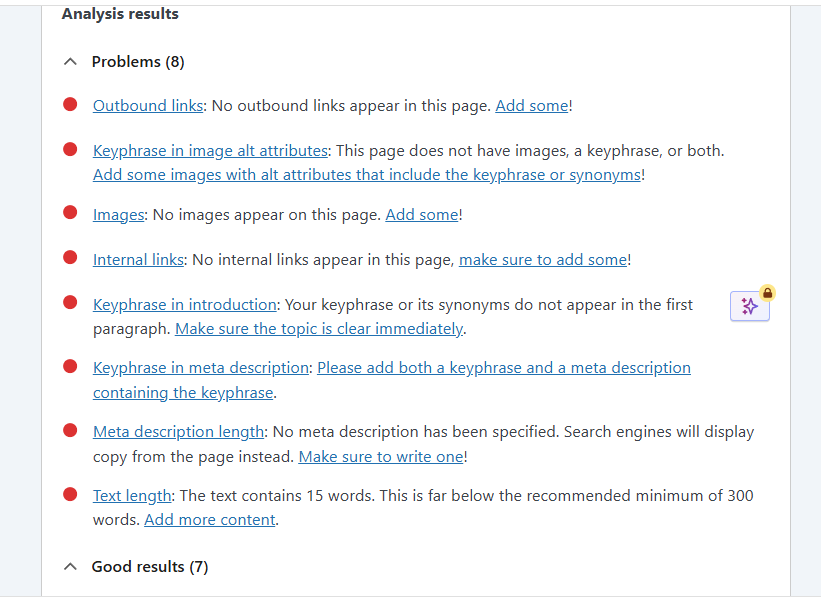
Task: Click the red indicator beside Outbound links
Action: click(x=69, y=103)
